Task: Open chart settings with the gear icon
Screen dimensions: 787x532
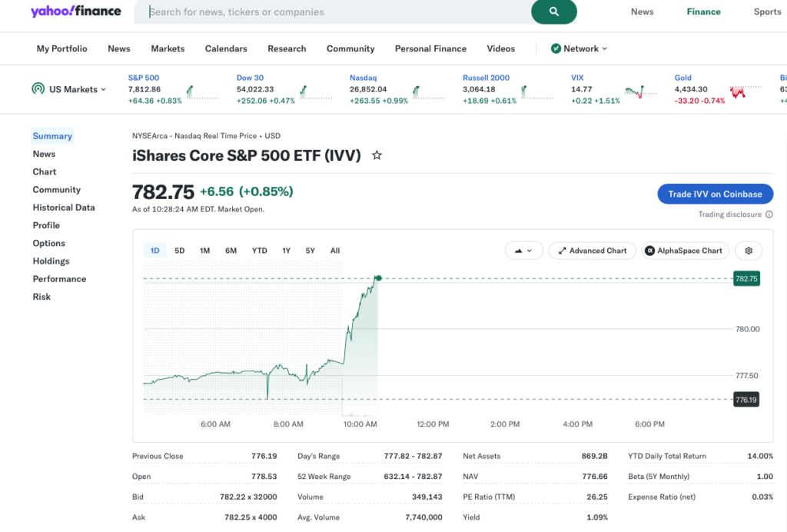Action: coord(749,251)
